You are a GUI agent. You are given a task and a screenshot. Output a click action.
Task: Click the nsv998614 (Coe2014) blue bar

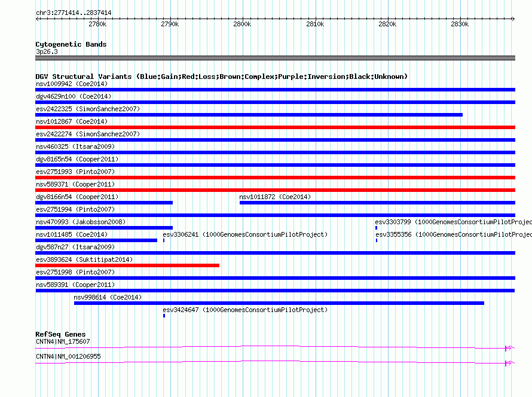tap(279, 303)
